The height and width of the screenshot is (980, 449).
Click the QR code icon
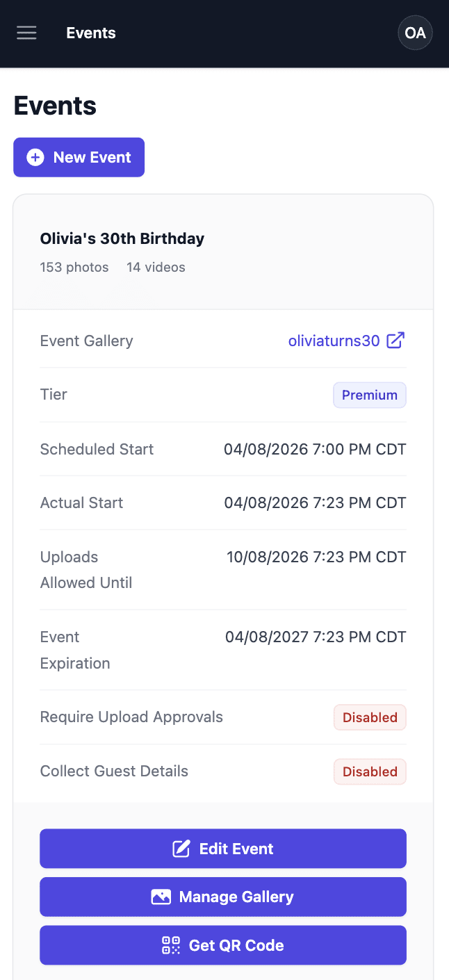[170, 945]
